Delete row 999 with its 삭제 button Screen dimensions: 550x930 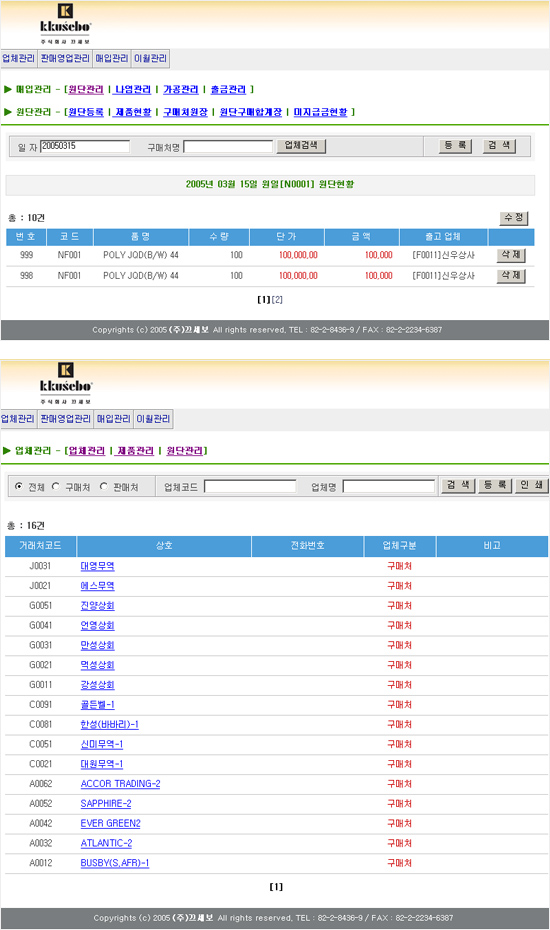pyautogui.click(x=511, y=255)
